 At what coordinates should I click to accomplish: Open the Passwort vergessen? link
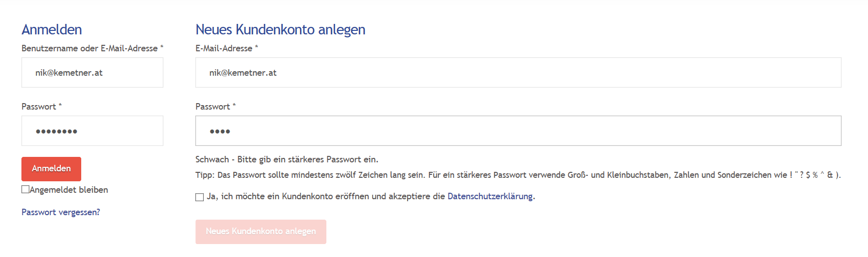[61, 212]
